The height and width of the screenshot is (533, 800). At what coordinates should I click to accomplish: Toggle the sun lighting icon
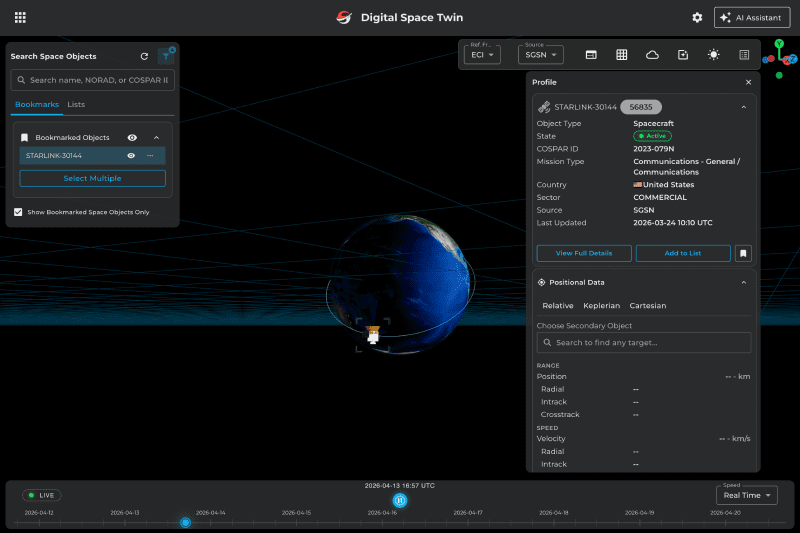point(713,55)
